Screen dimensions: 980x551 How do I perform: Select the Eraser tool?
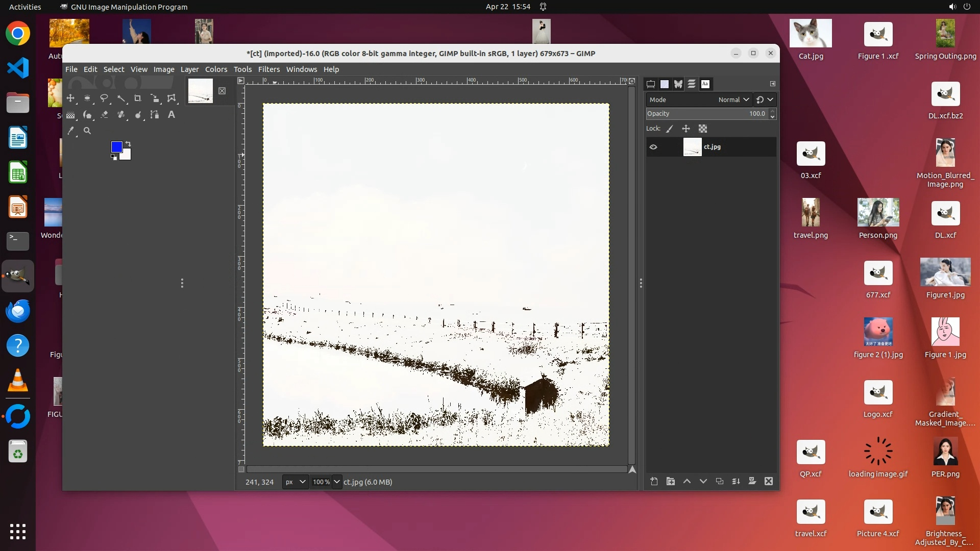pyautogui.click(x=104, y=115)
